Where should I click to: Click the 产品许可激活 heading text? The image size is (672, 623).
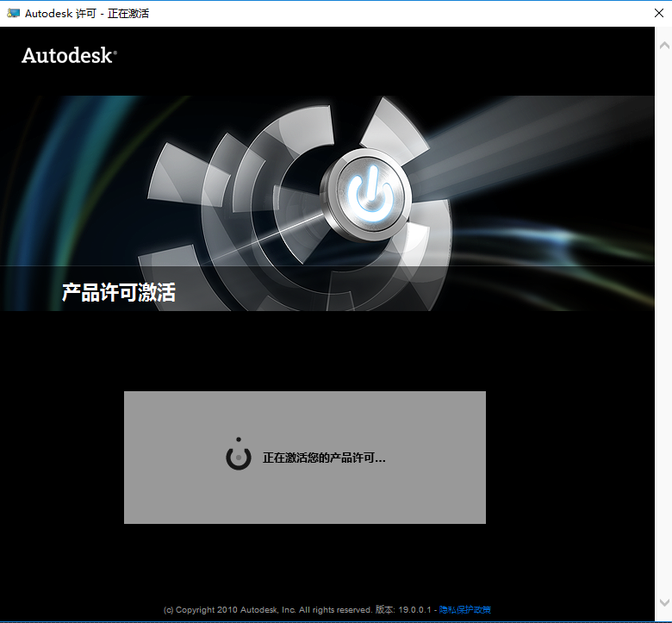pos(119,292)
